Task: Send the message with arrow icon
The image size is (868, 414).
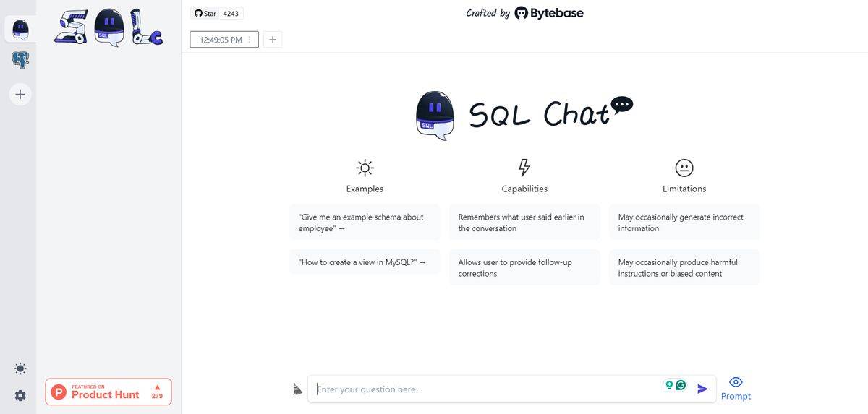Action: pos(702,389)
